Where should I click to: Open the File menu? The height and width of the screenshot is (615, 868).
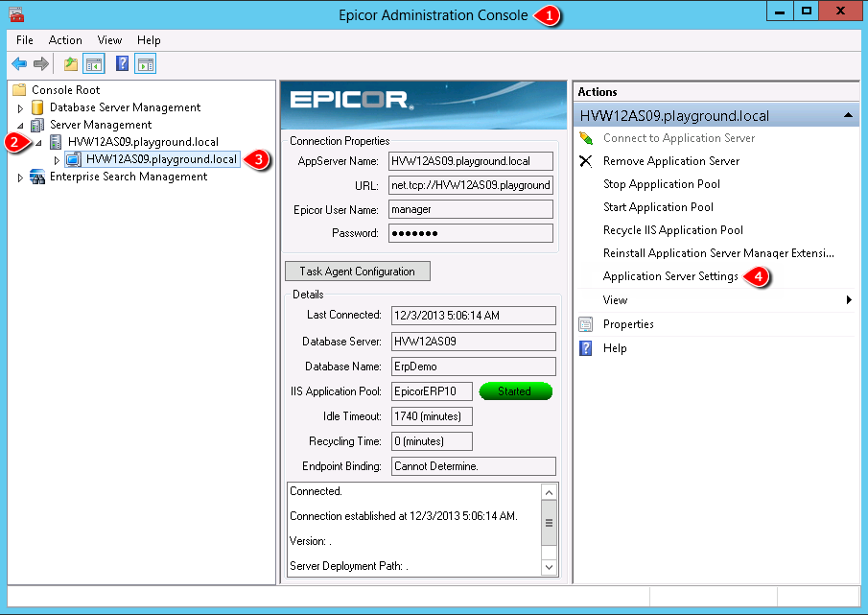click(x=25, y=40)
